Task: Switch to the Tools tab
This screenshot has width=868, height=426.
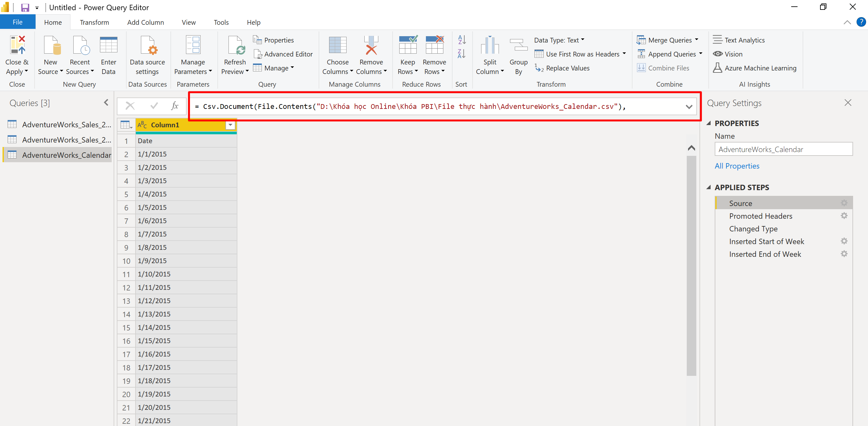Action: (221, 22)
